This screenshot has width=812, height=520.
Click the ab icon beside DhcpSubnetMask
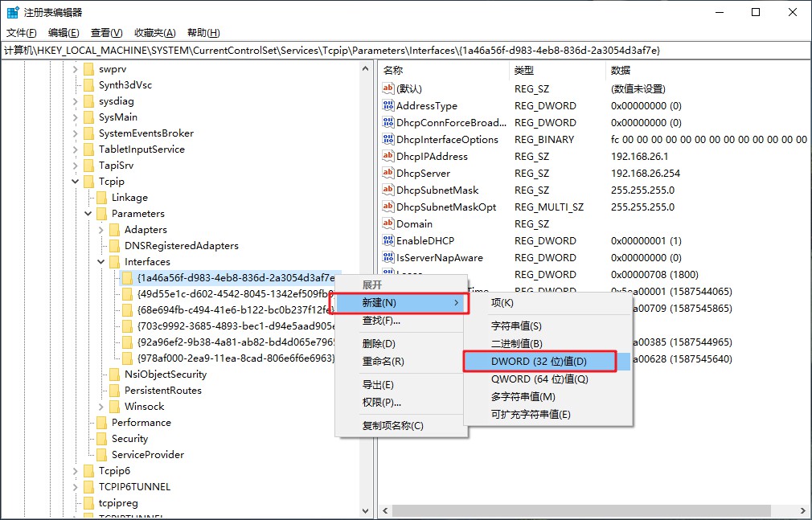pyautogui.click(x=387, y=190)
